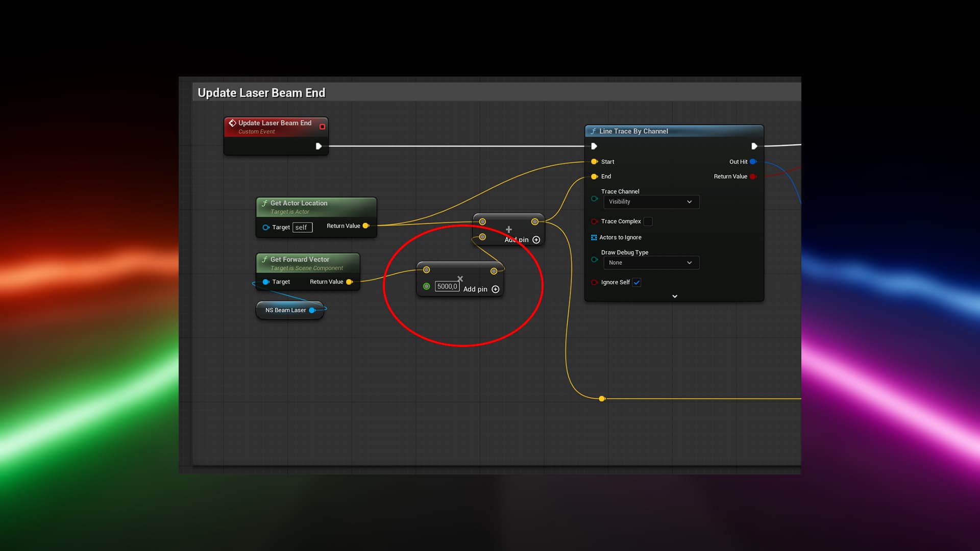Select the Get Actor Location node header

click(x=316, y=207)
